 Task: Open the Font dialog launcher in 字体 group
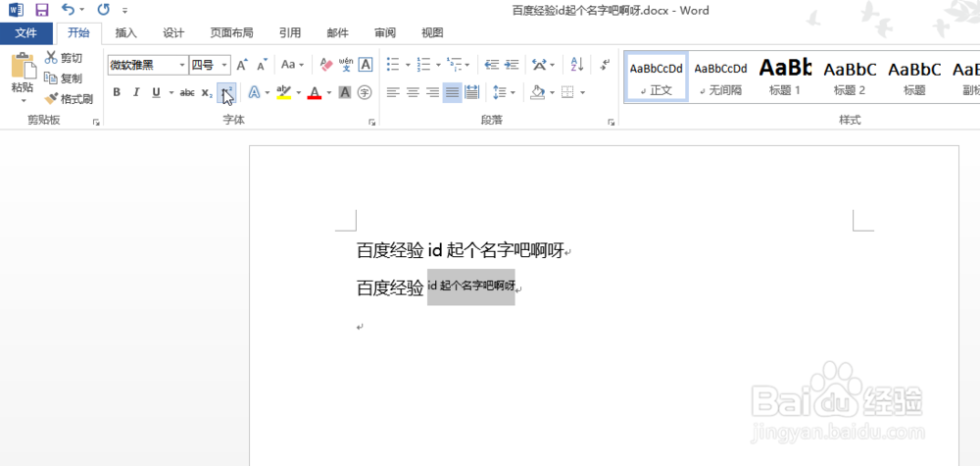tap(371, 123)
